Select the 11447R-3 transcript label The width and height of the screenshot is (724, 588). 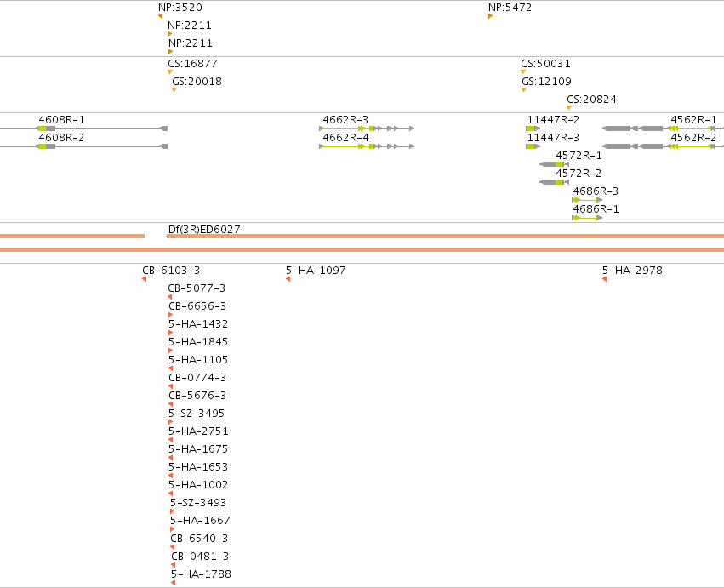553,138
